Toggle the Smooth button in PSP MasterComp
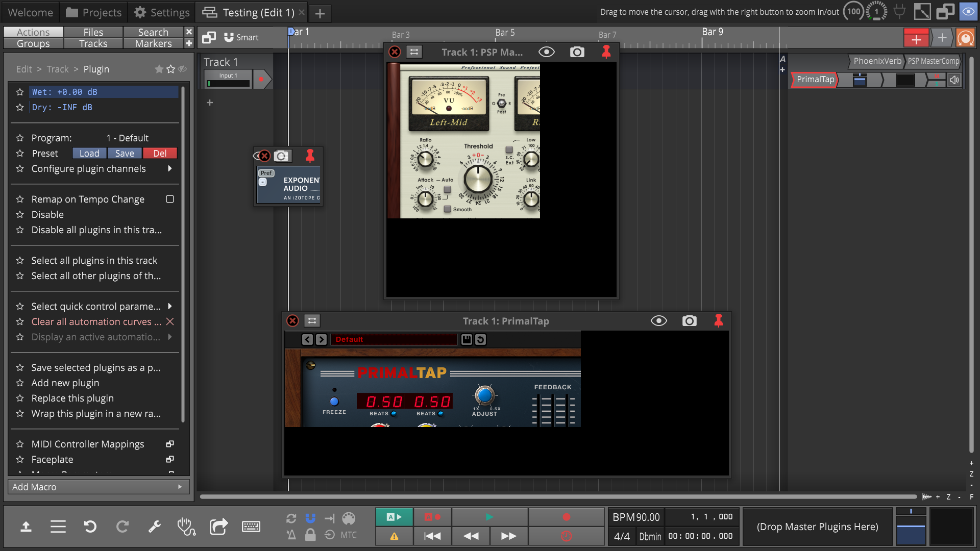This screenshot has height=551, width=980. point(448,209)
